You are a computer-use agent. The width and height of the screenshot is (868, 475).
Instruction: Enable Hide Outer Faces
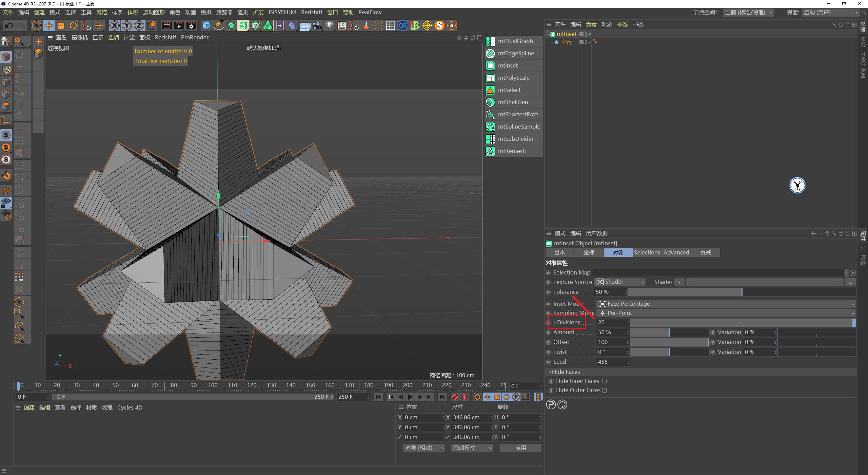(x=605, y=390)
